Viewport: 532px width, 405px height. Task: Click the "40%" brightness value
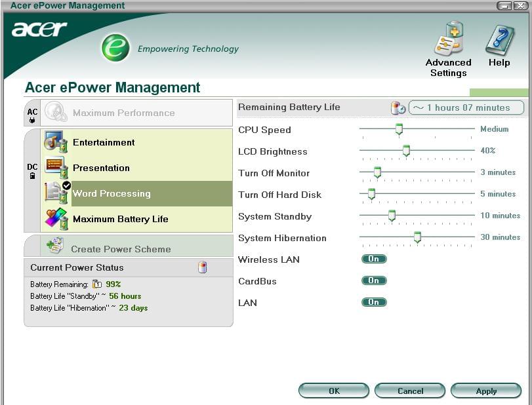coord(488,151)
